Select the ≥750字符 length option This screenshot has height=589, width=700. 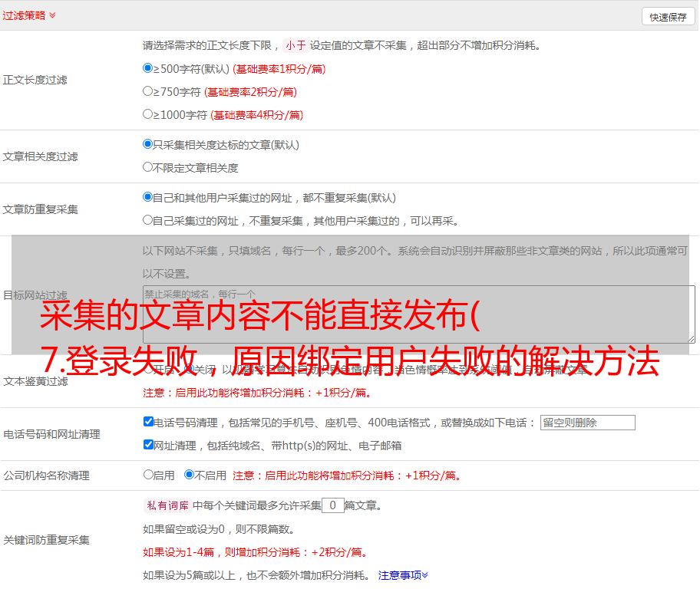[148, 91]
